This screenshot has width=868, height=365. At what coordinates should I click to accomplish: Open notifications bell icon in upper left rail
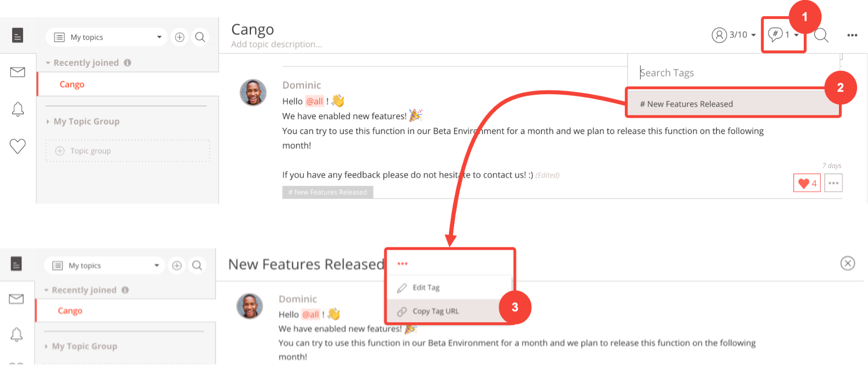click(18, 109)
